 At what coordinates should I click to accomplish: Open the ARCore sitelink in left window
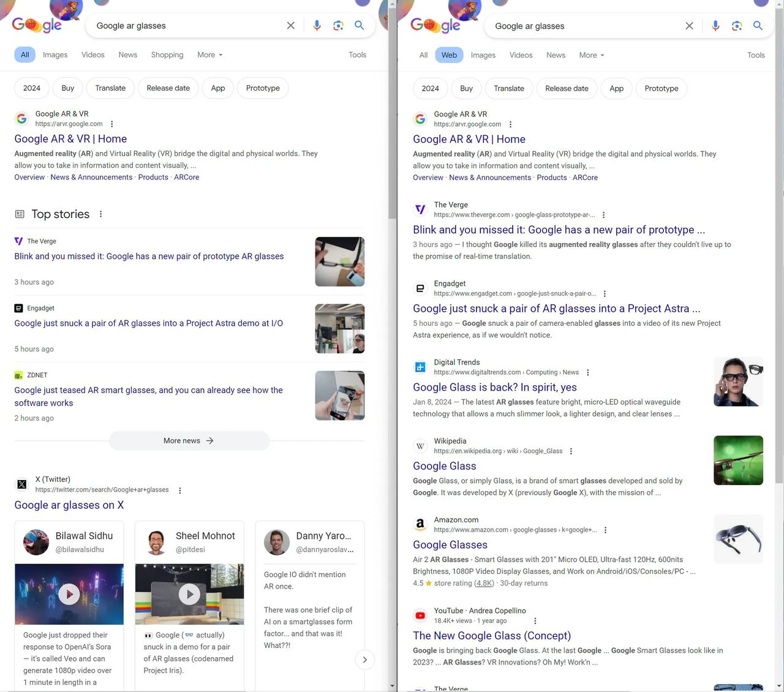[x=187, y=177]
